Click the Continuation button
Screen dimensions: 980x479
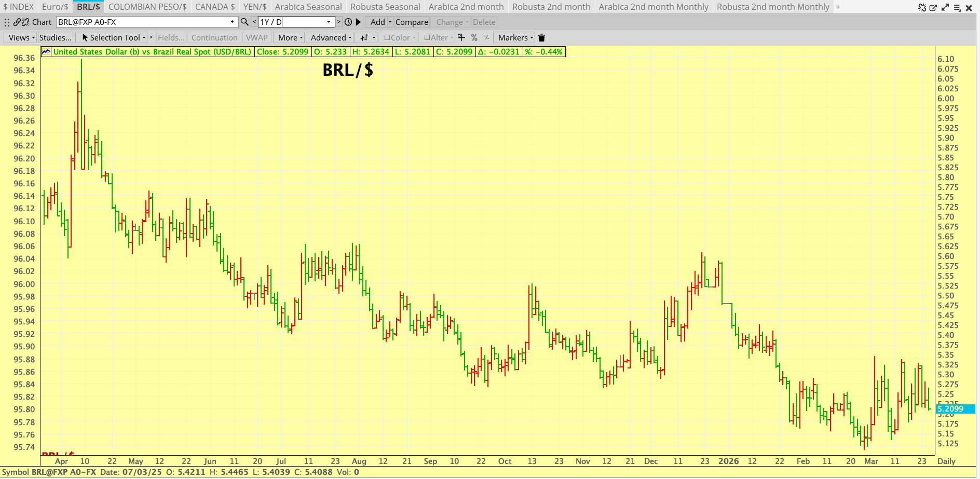214,37
